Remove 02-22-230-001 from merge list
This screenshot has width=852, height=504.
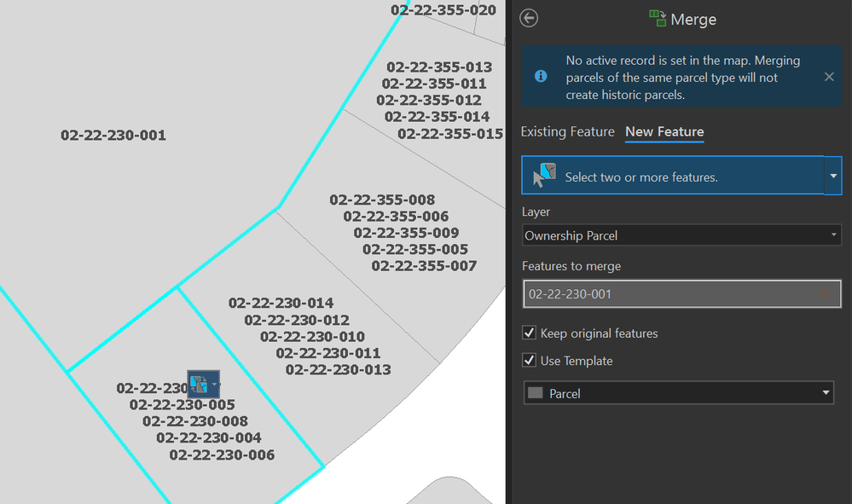click(824, 294)
